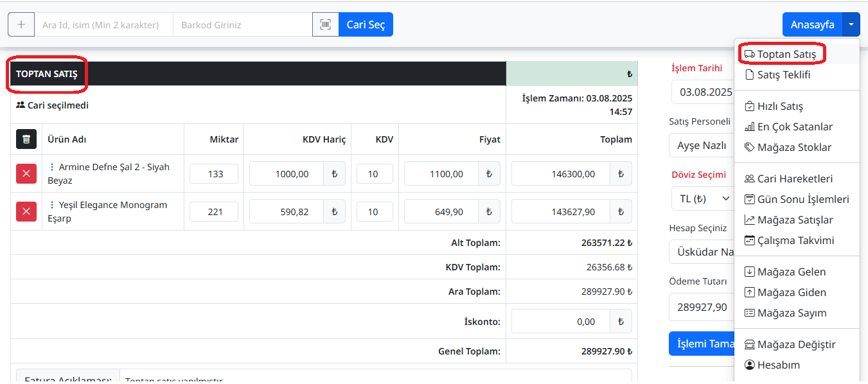Open Gün Sonu İşlemleri menu entry
Image resolution: width=868 pixels, height=384 pixels.
click(x=803, y=199)
